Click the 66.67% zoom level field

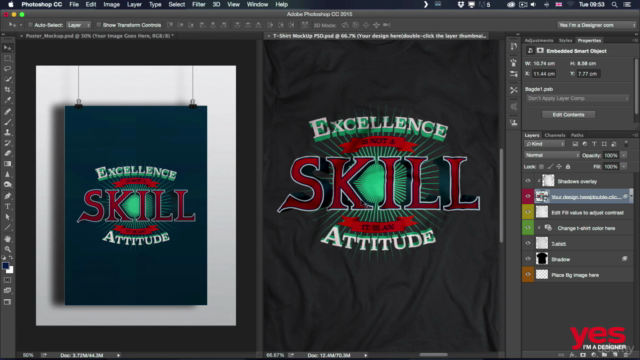(275, 355)
